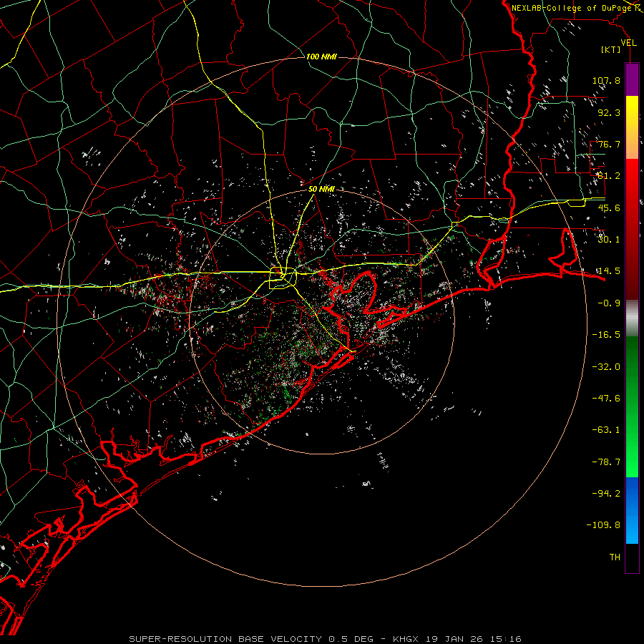Select the -94.2 velocity scale value
This screenshot has height=644, width=644.
[x=606, y=493]
